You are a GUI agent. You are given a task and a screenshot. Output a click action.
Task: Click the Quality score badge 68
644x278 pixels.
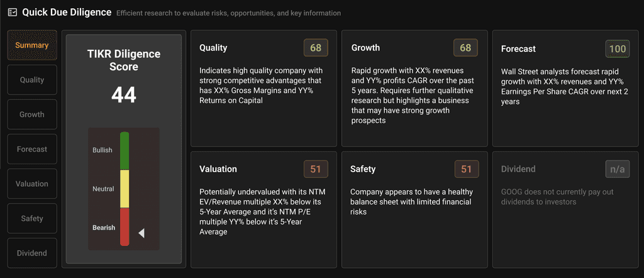(x=316, y=48)
